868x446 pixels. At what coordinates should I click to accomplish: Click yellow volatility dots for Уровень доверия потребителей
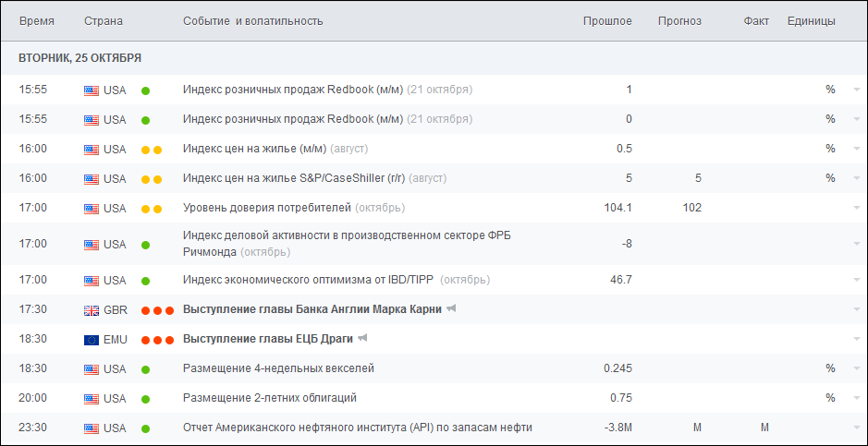[x=152, y=209]
